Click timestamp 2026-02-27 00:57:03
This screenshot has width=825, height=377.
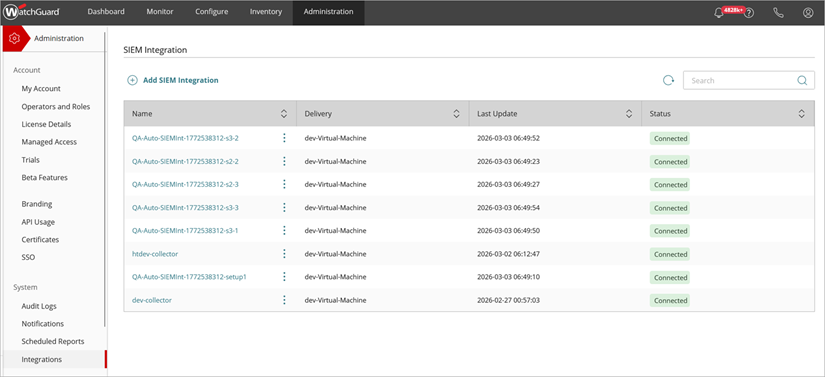pyautogui.click(x=508, y=300)
